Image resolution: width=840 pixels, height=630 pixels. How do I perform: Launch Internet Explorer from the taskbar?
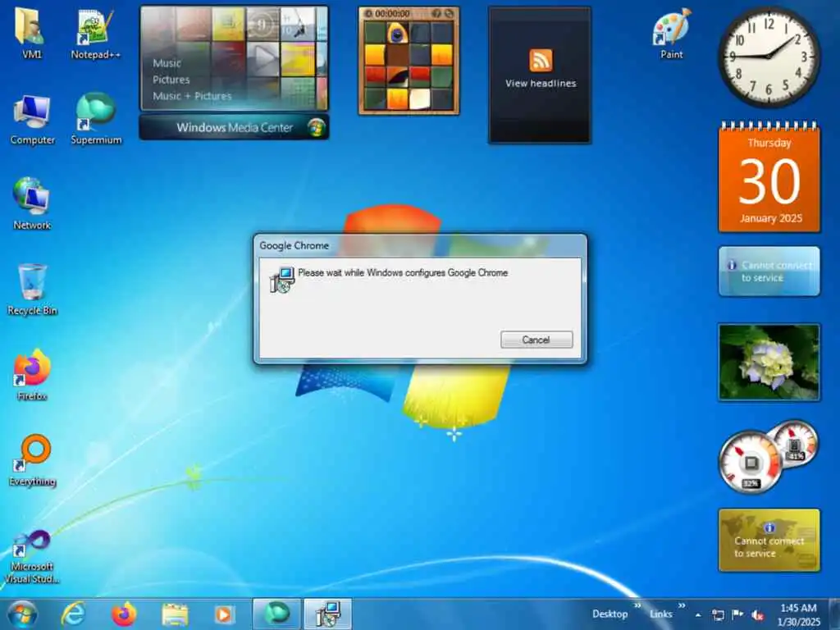tap(73, 614)
